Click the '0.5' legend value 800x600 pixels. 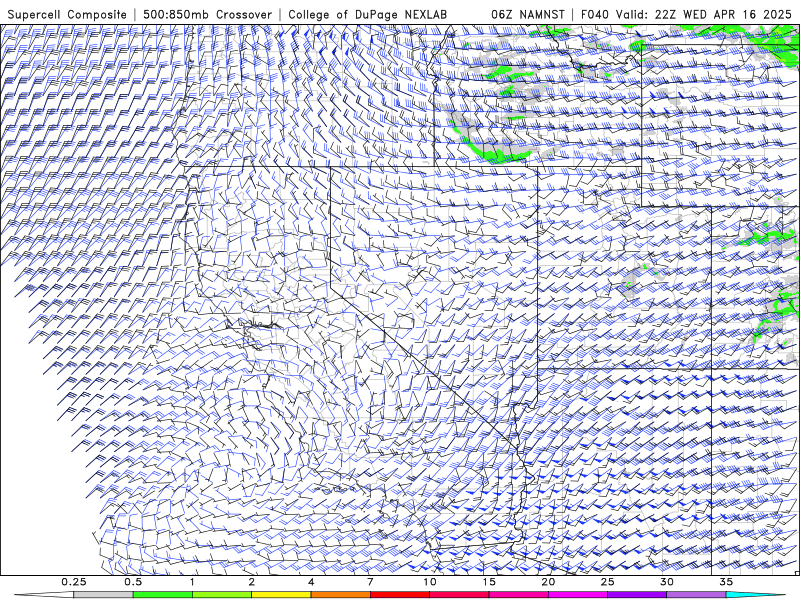[x=133, y=582]
